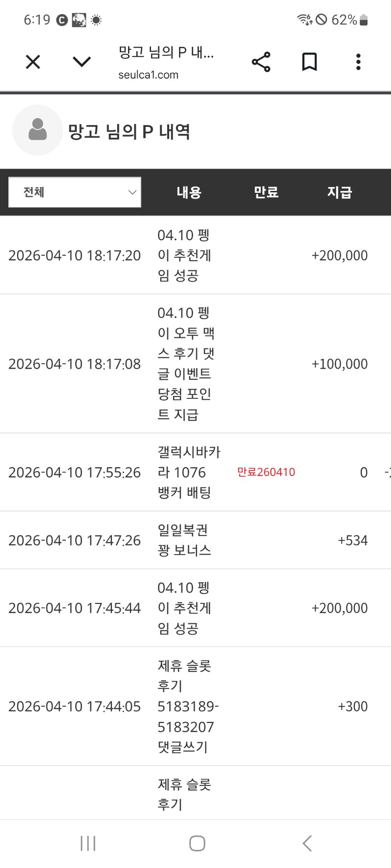This screenshot has height=868, width=391.
Task: Tap the share icon
Action: click(x=261, y=62)
